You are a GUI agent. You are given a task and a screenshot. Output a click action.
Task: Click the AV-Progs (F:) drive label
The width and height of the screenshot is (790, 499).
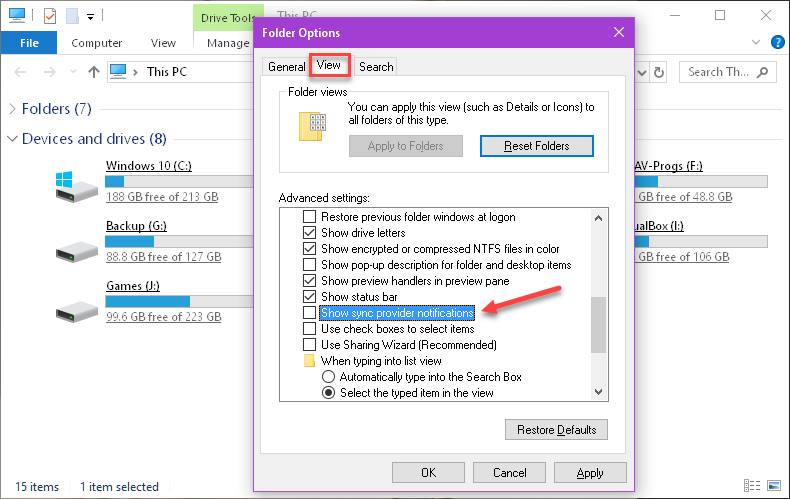669,165
